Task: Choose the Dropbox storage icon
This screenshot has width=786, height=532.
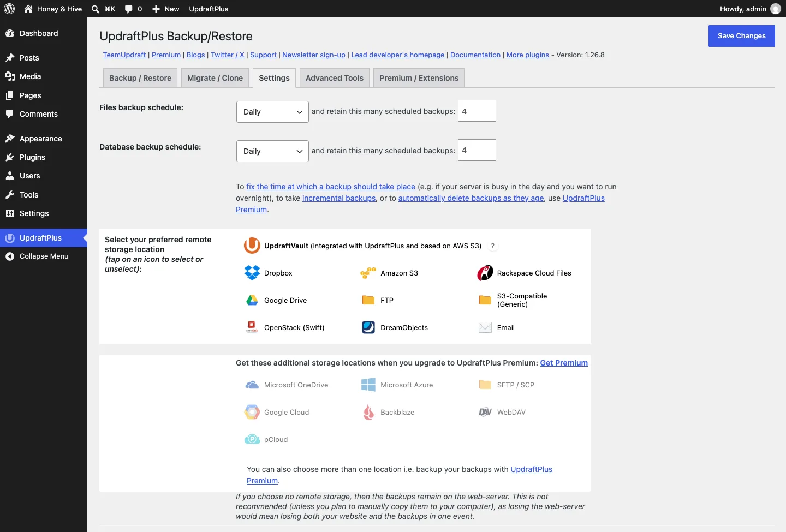Action: point(252,273)
